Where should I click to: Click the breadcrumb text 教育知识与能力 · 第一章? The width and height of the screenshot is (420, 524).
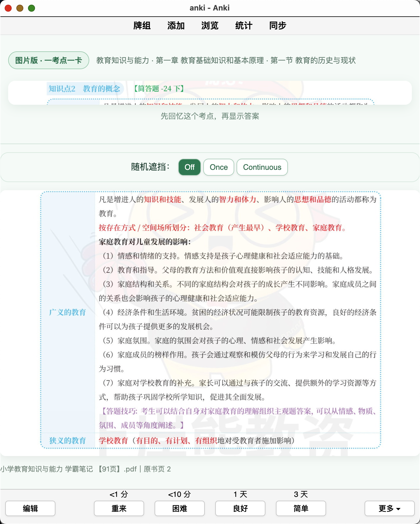[226, 60]
